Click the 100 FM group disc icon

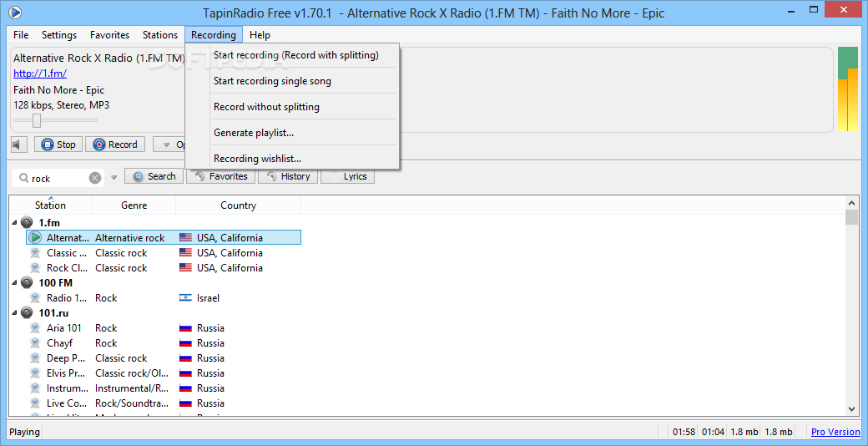(27, 283)
